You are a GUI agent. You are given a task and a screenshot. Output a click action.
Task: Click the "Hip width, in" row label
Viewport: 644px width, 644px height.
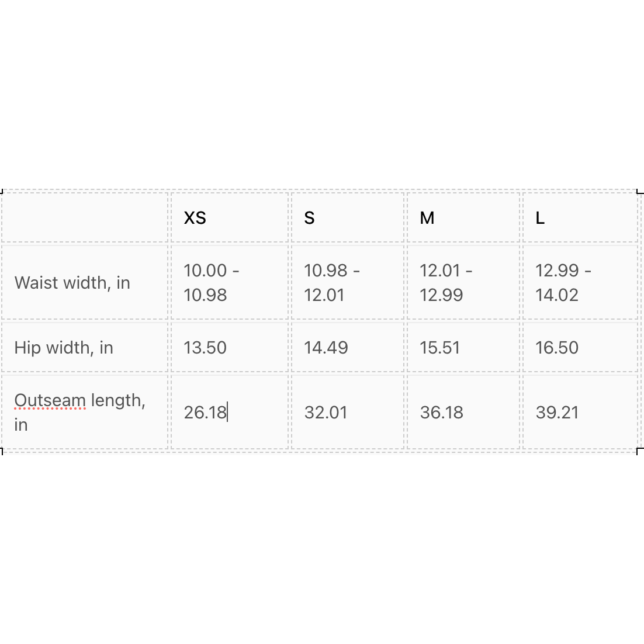point(64,348)
